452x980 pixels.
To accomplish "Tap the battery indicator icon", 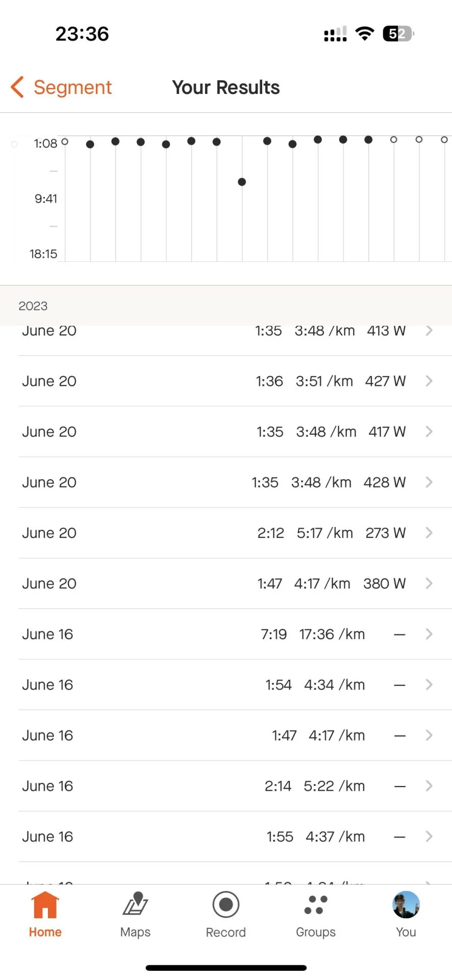I will click(398, 34).
